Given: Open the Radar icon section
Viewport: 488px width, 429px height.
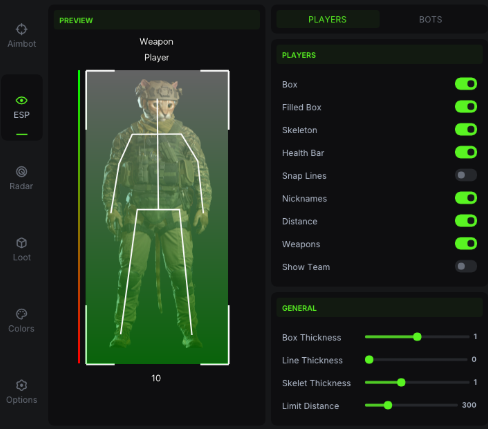Looking at the screenshot, I should coord(22,172).
